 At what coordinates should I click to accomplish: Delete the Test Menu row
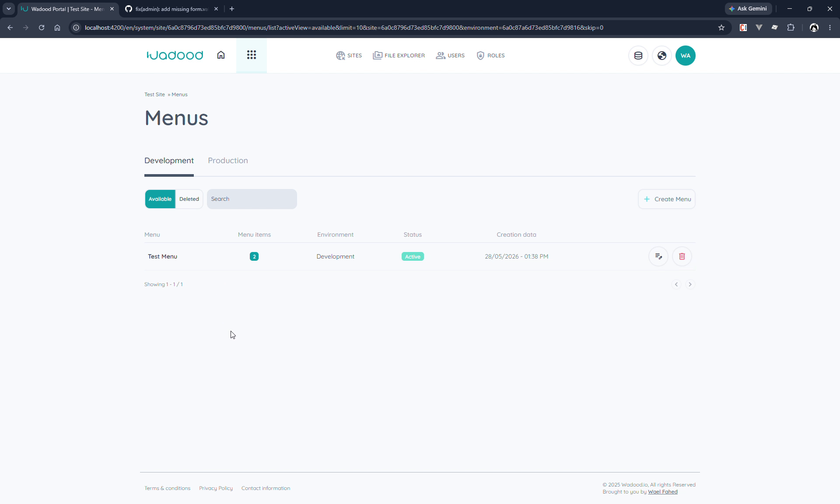pos(682,256)
